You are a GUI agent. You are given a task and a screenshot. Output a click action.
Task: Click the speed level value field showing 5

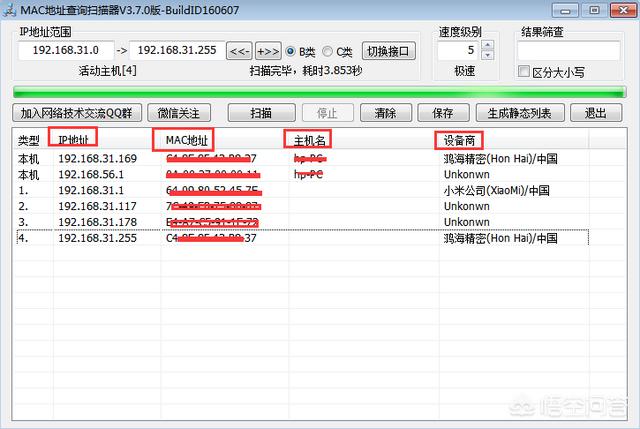pyautogui.click(x=458, y=51)
